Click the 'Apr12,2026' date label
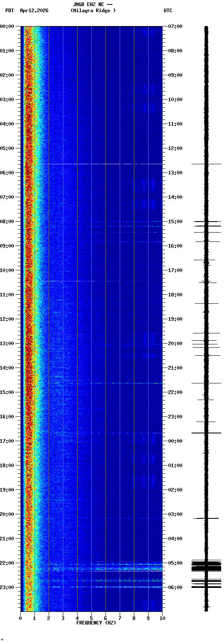 [34, 11]
